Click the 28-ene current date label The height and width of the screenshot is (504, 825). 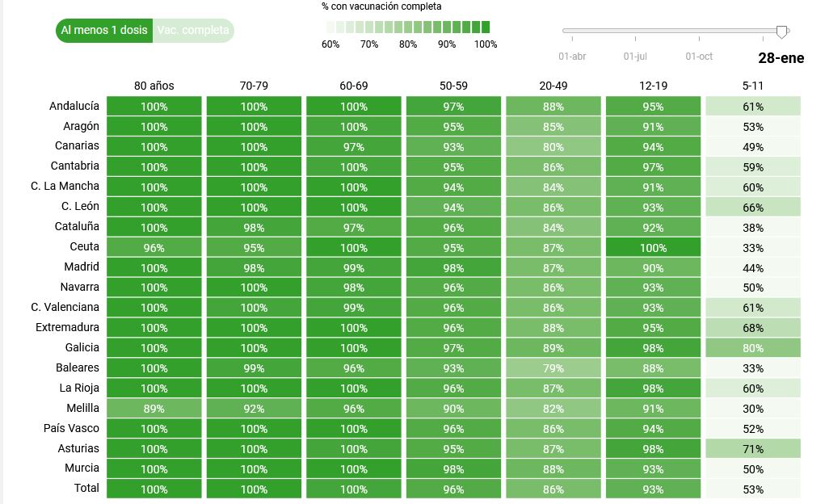781,58
